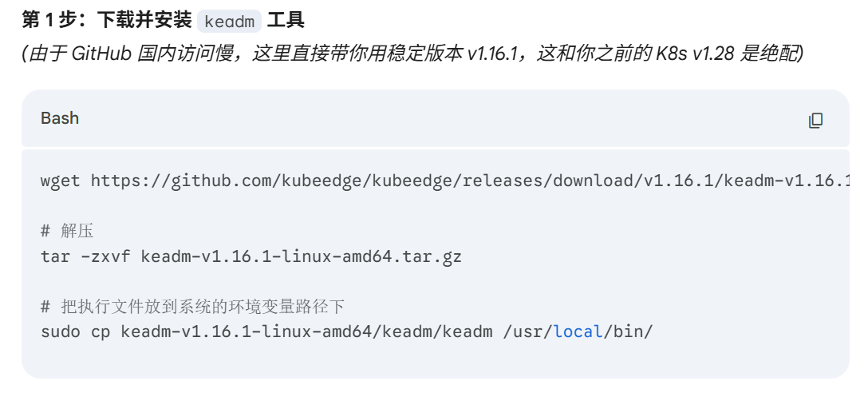The image size is (868, 397).
Task: Copy the Bash code block
Action: coord(815,121)
